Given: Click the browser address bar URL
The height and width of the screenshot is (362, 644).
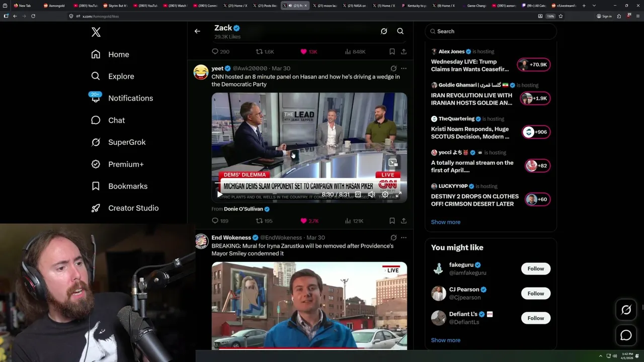Looking at the screenshot, I should click(101, 16).
